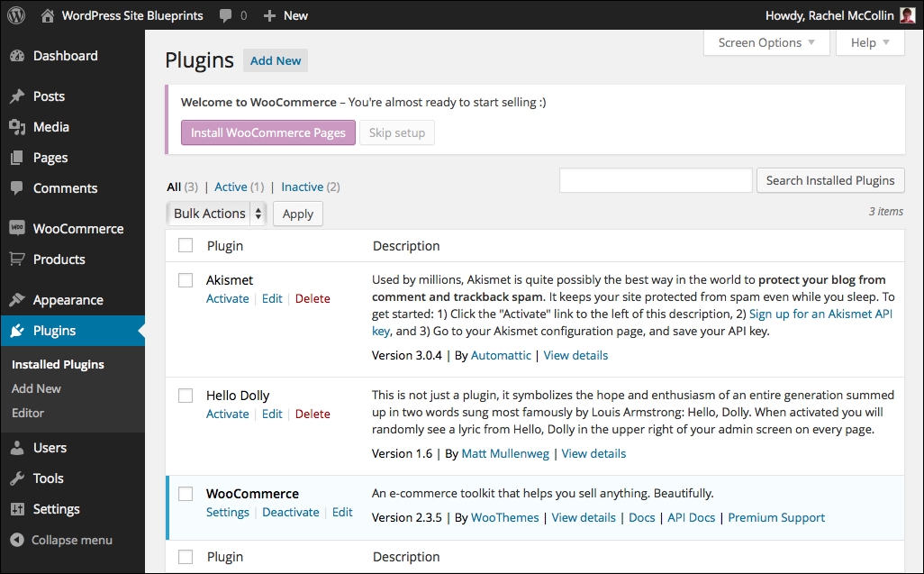
Task: Click the Comments speech bubble sidebar icon
Action: pyautogui.click(x=17, y=188)
